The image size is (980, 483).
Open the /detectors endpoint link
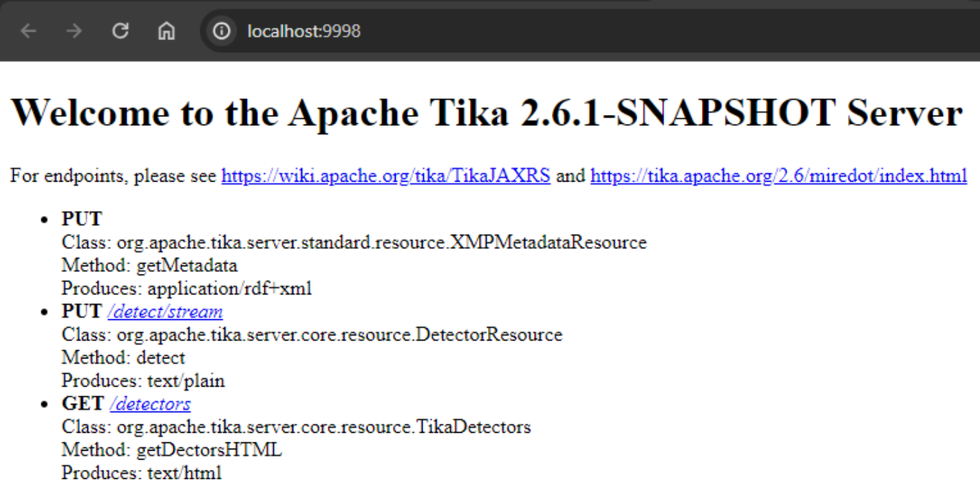[x=149, y=404]
